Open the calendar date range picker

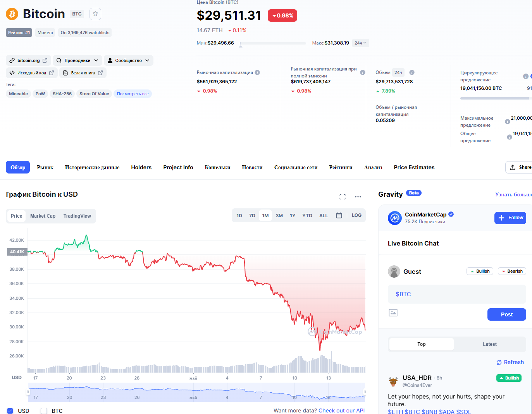pyautogui.click(x=339, y=216)
